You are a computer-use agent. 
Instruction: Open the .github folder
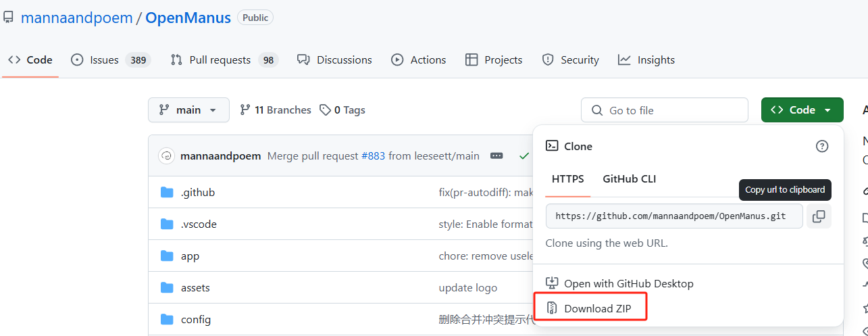coord(197,193)
